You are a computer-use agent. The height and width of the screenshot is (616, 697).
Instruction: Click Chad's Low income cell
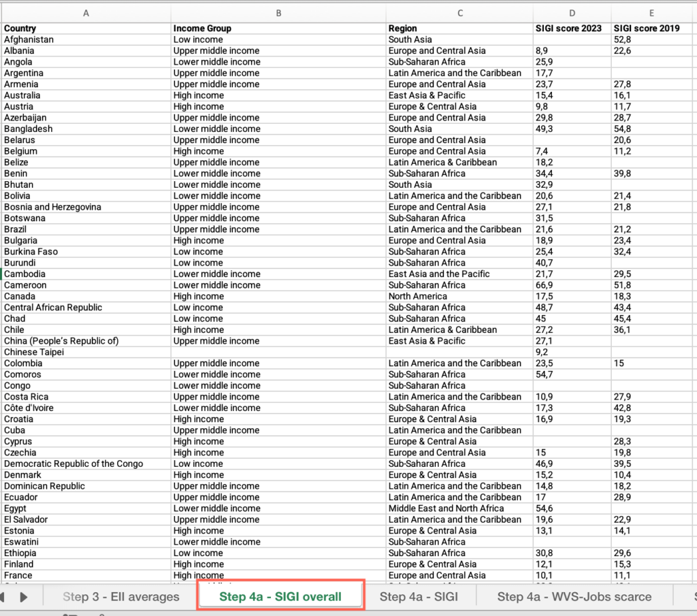(x=278, y=319)
